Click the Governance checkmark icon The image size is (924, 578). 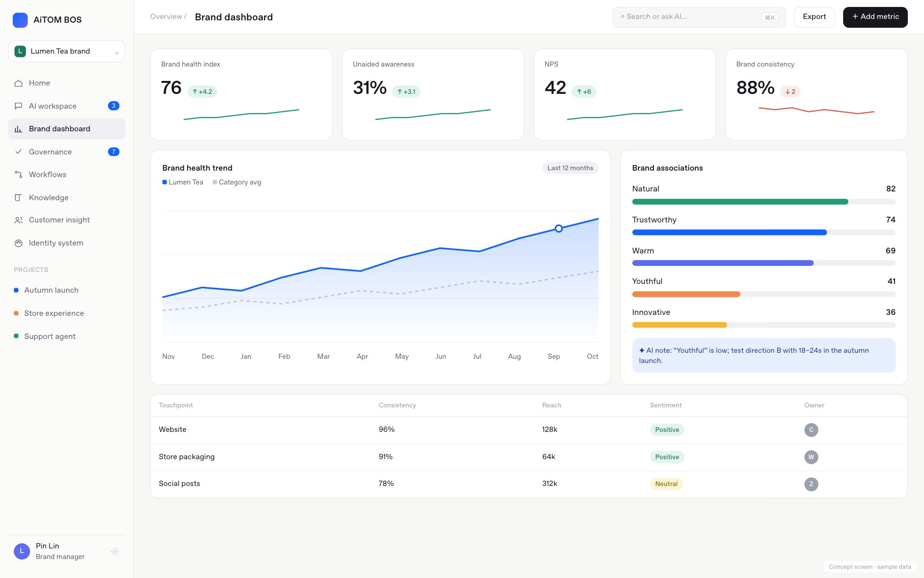tap(18, 152)
